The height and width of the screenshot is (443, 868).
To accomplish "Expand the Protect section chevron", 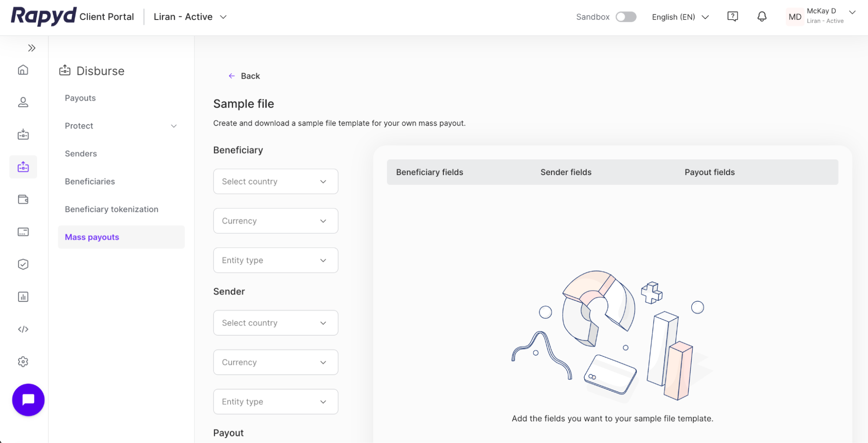I will (x=174, y=126).
